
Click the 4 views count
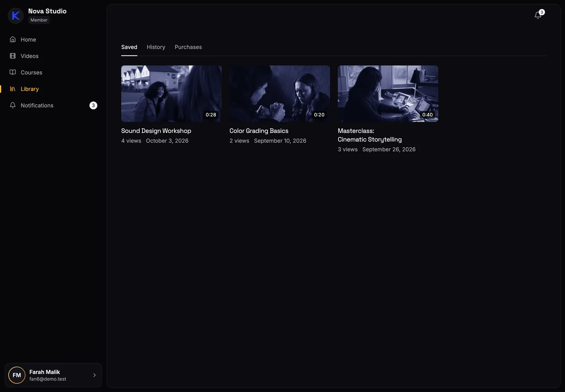pos(131,141)
